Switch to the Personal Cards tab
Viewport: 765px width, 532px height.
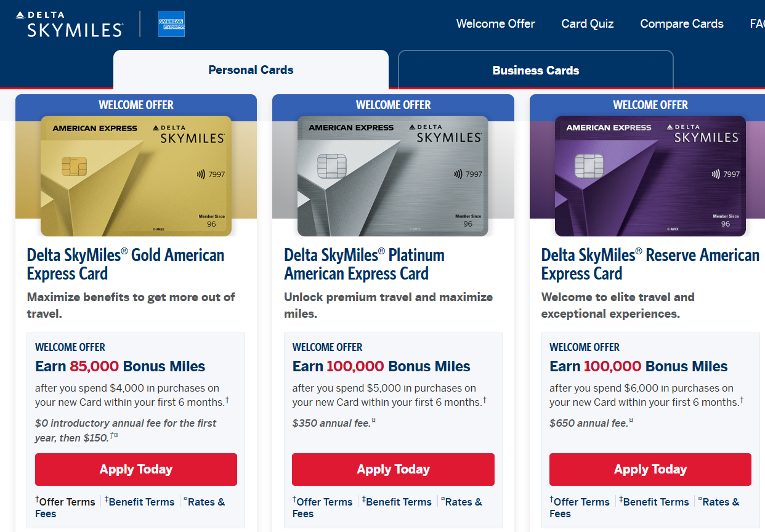[x=251, y=70]
